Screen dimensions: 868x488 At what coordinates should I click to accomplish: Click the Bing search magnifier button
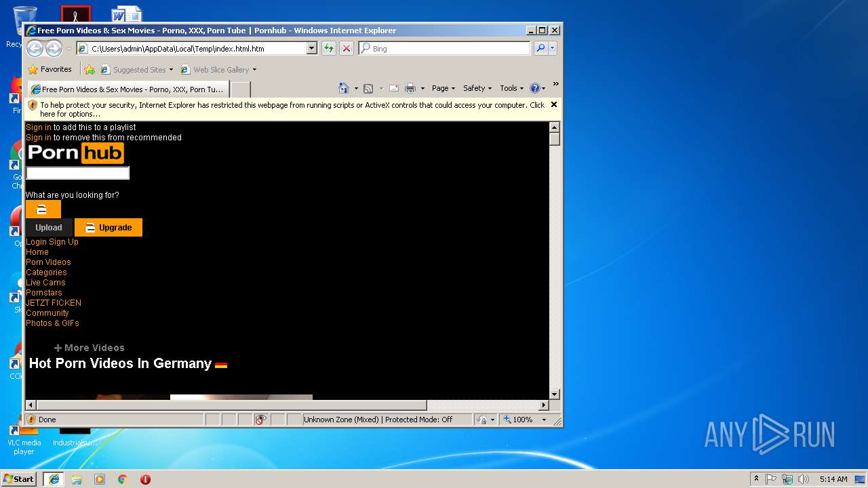pos(540,48)
